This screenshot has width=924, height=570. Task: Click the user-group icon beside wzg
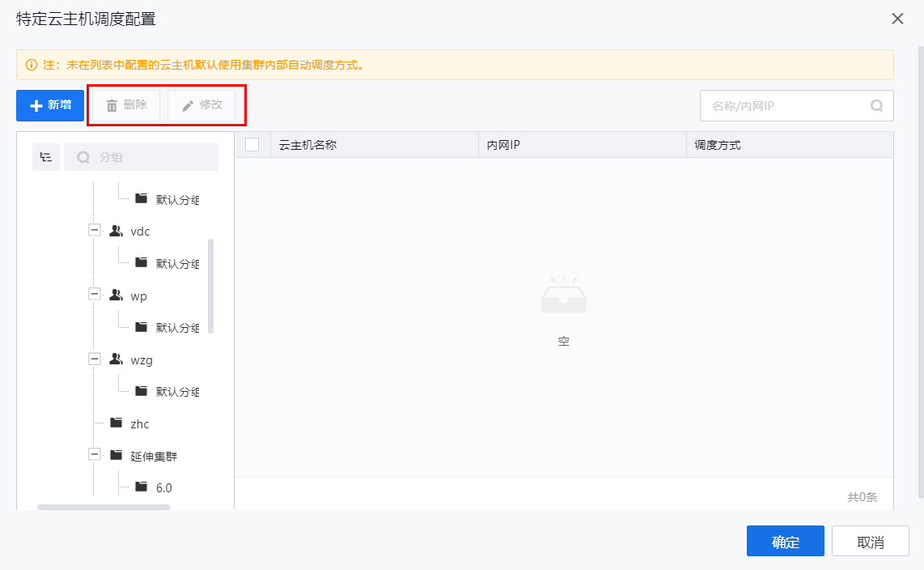pyautogui.click(x=116, y=359)
